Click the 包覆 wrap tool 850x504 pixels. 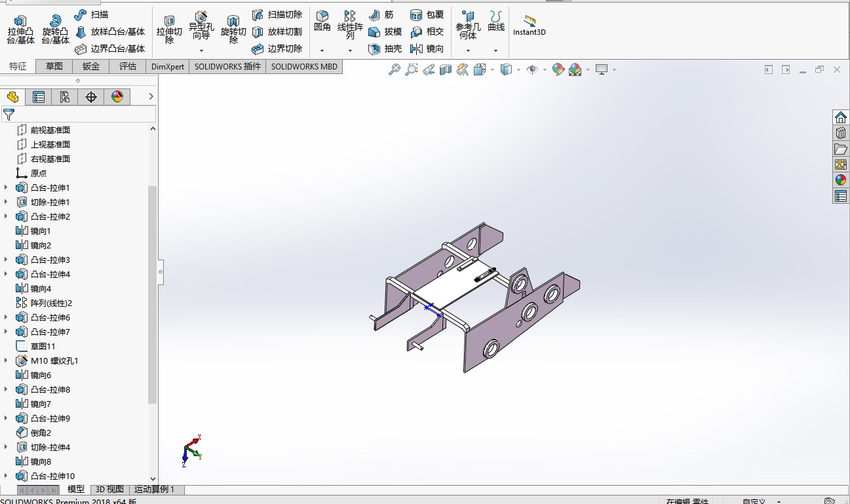[x=427, y=14]
